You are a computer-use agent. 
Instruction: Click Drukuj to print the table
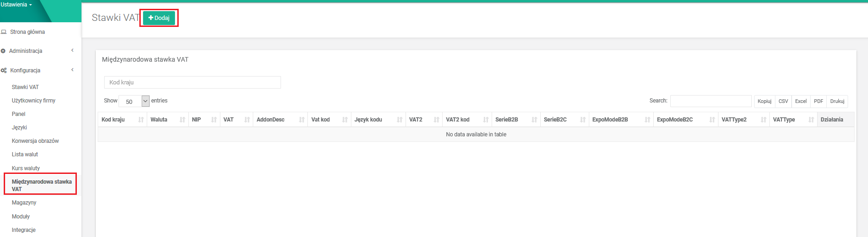click(x=837, y=101)
